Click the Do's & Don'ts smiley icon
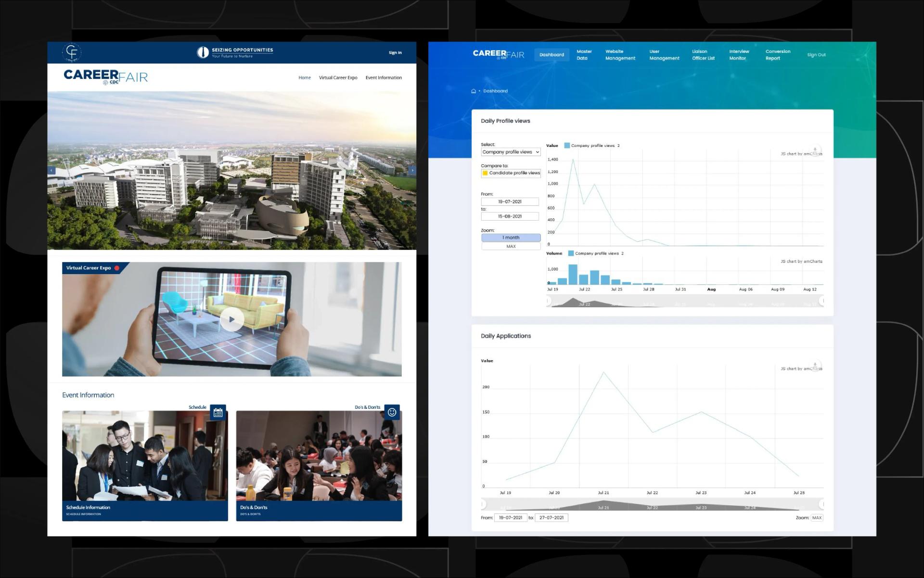This screenshot has height=578, width=924. point(392,412)
